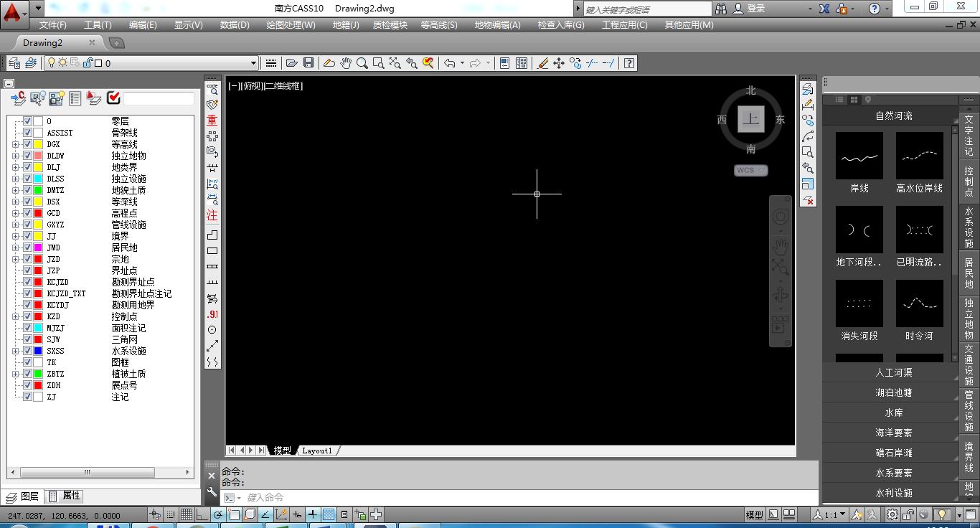Click the 重 tool in left toolbar
Viewport: 980px width, 528px height.
pos(212,120)
